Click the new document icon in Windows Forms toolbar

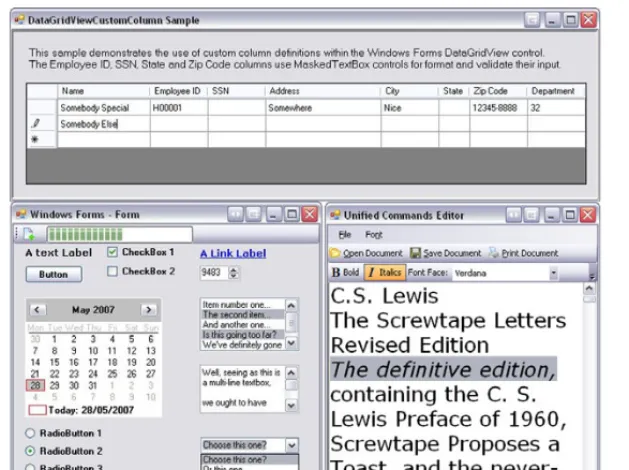[x=29, y=234]
